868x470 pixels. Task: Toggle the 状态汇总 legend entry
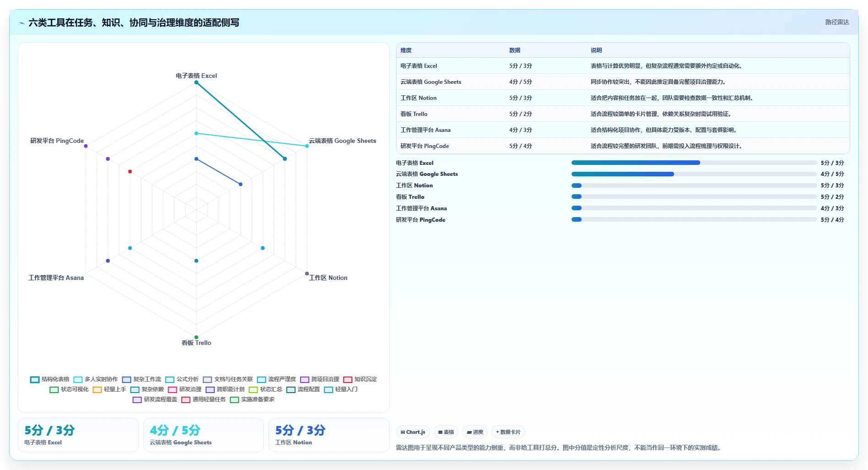(x=265, y=389)
